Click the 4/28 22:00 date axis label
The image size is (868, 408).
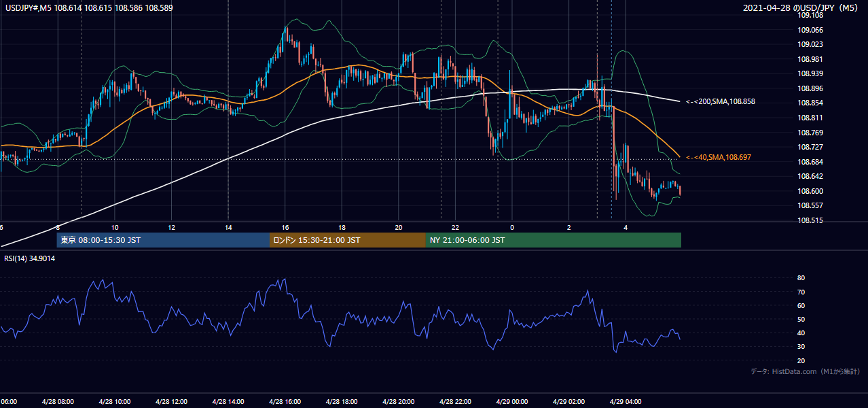455,402
